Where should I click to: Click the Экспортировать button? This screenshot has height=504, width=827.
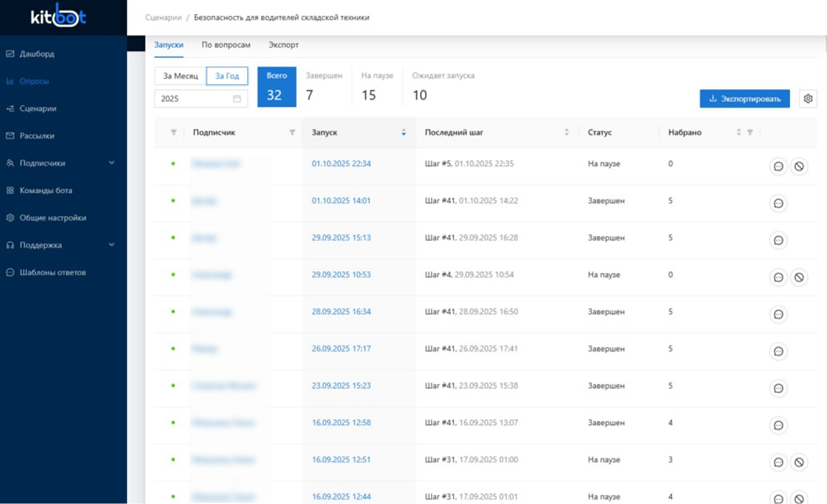(x=744, y=99)
